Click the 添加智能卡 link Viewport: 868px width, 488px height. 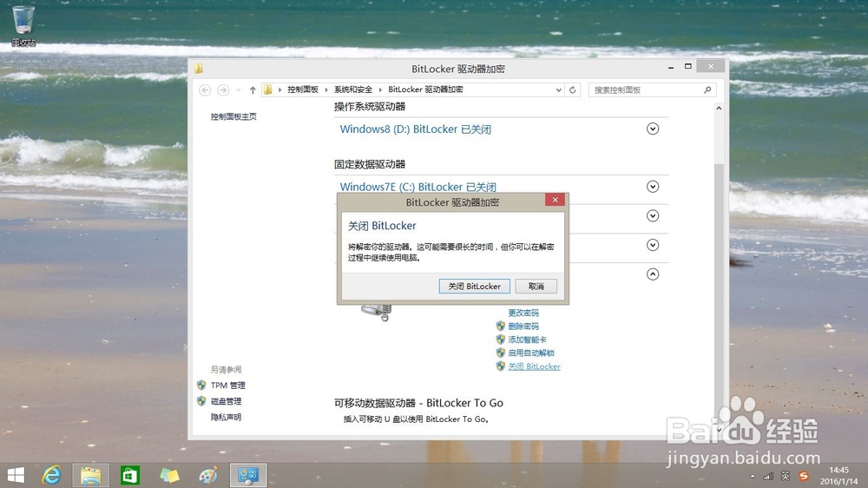527,340
